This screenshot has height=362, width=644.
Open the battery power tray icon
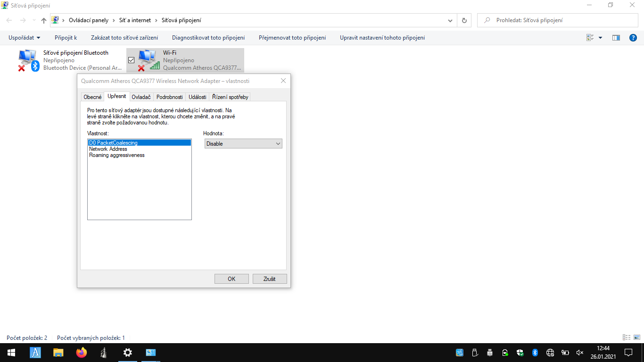pos(565,353)
